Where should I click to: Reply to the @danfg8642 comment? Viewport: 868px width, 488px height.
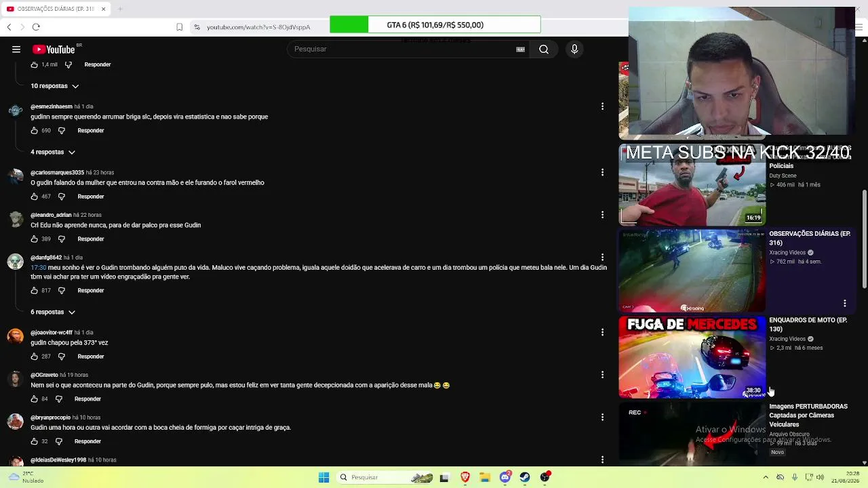(91, 290)
